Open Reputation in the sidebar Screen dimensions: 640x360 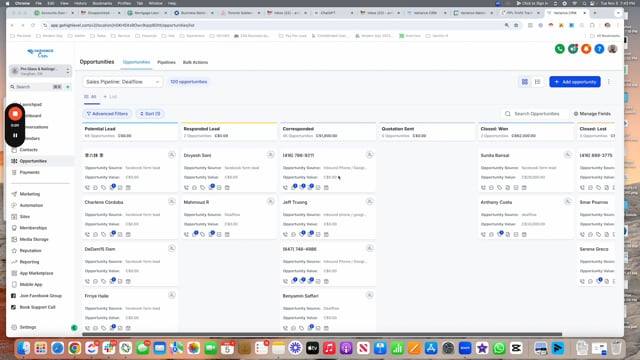(30, 251)
